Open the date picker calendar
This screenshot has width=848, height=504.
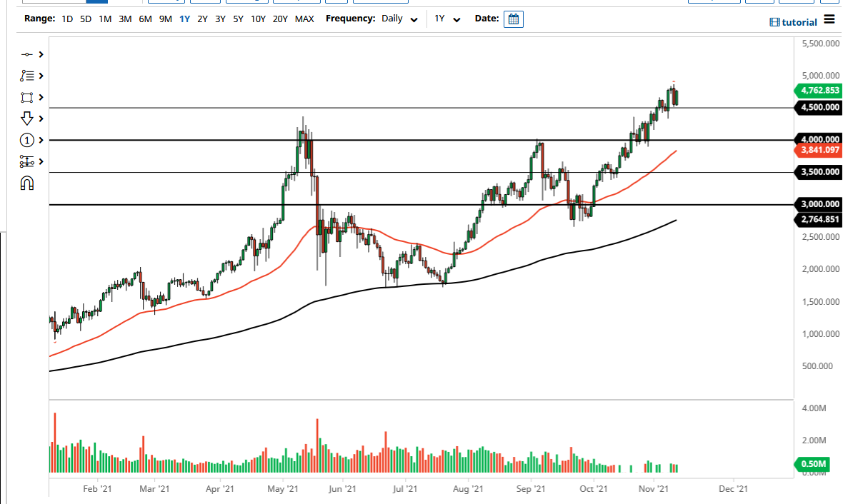coord(513,19)
